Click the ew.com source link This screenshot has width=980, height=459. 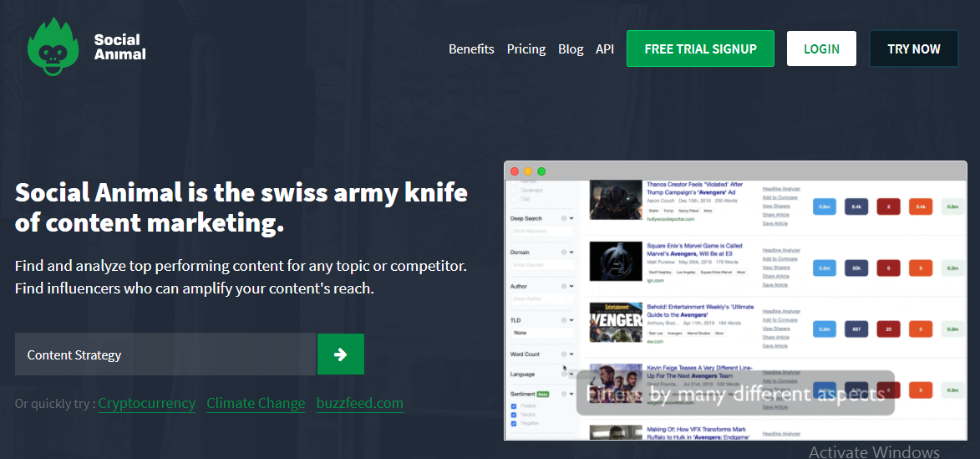pyautogui.click(x=655, y=341)
